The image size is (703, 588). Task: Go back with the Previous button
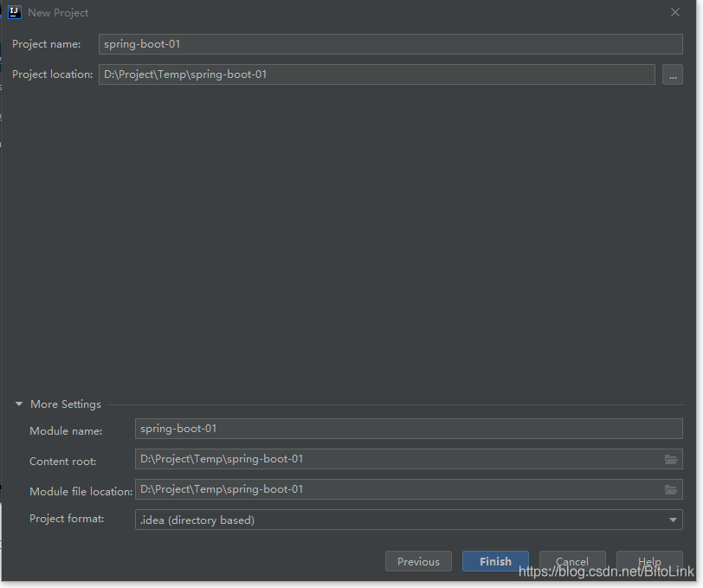tap(418, 561)
